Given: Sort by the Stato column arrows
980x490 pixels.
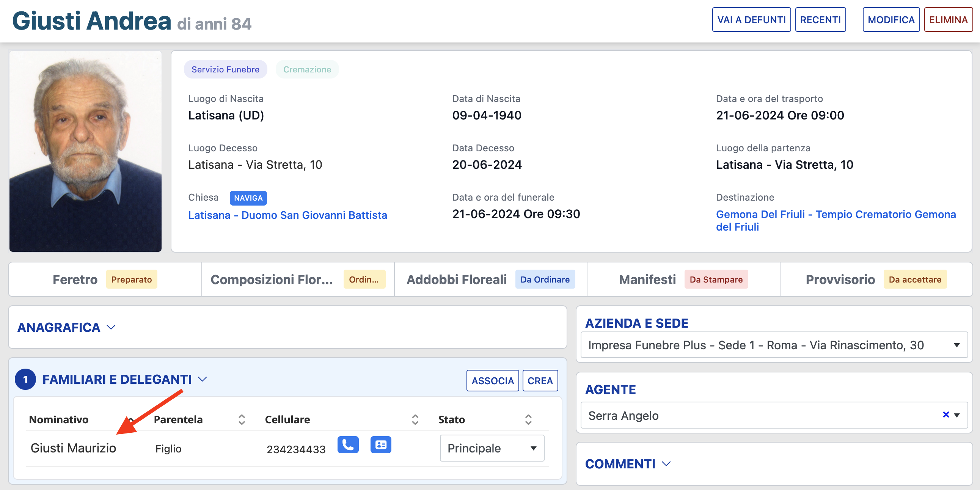Looking at the screenshot, I should [528, 419].
